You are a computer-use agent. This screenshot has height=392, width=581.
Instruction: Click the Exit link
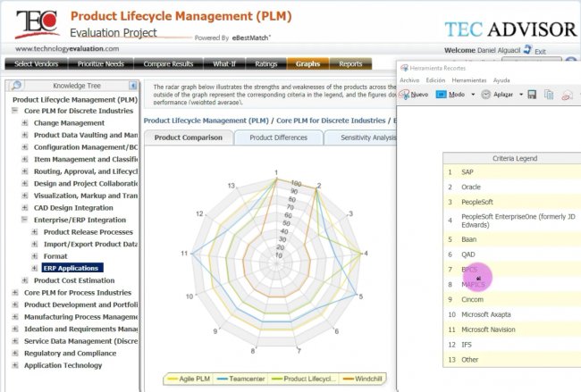[540, 52]
